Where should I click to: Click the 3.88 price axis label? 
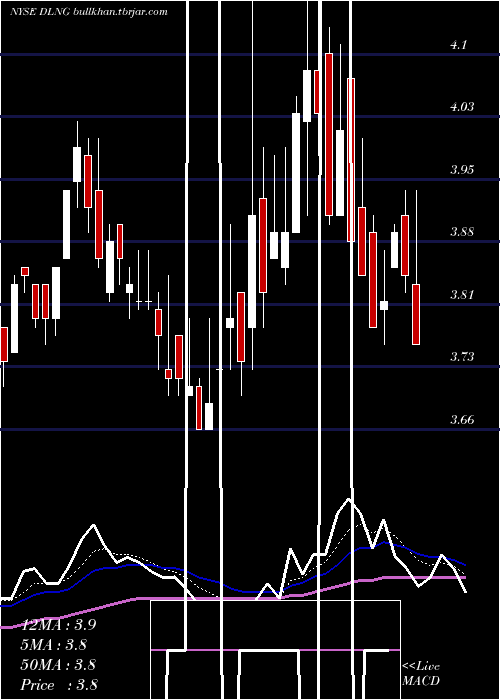(x=461, y=232)
